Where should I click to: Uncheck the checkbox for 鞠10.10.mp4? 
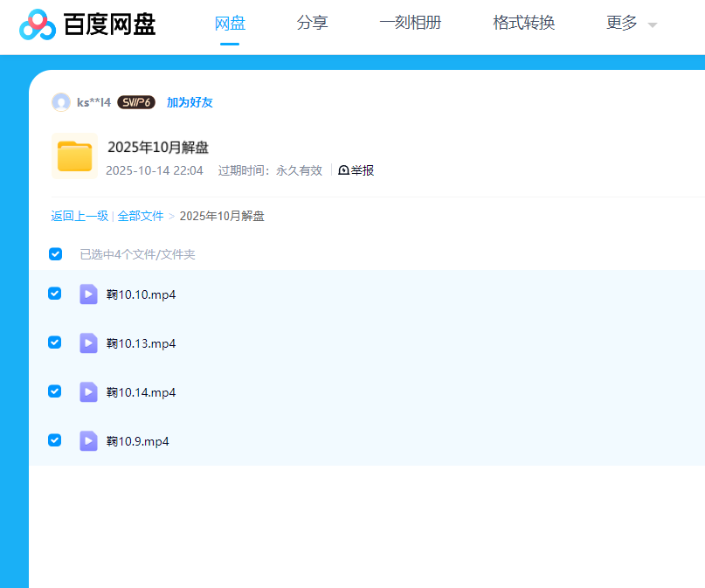tap(55, 294)
